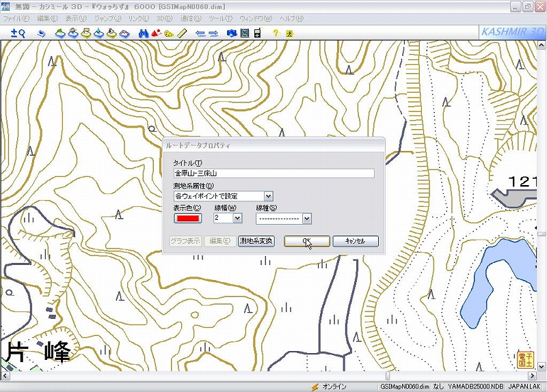
Task: Click the yellow question mark help icon
Action: [276, 33]
